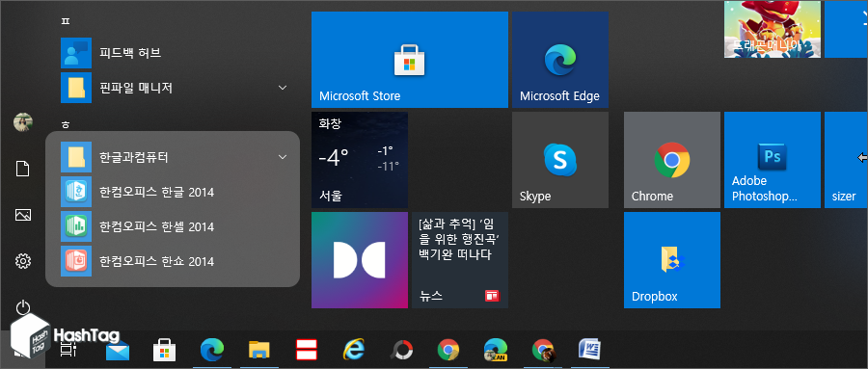868x369 pixels.
Task: Open Microsoft Edge from the taskbar
Action: tap(212, 350)
